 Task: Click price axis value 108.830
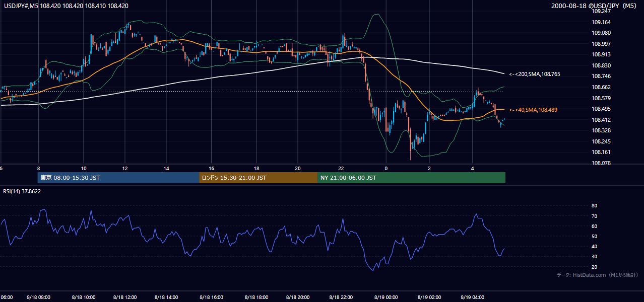coord(602,65)
